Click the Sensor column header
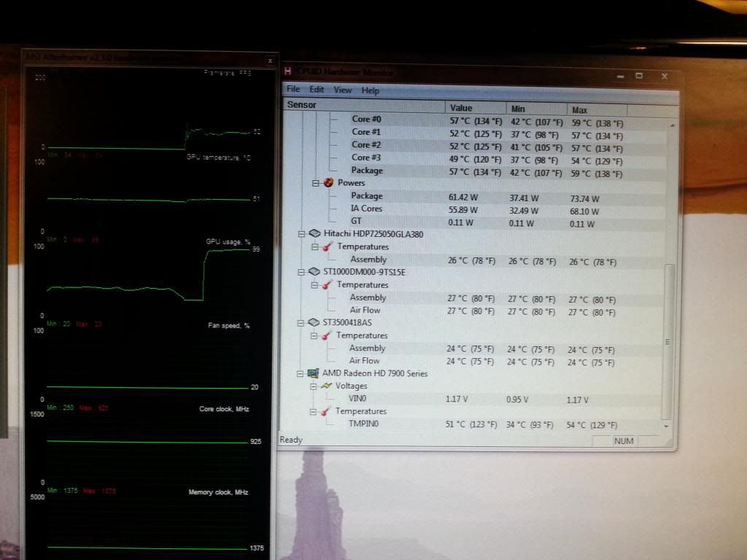The height and width of the screenshot is (560, 747). pyautogui.click(x=365, y=105)
